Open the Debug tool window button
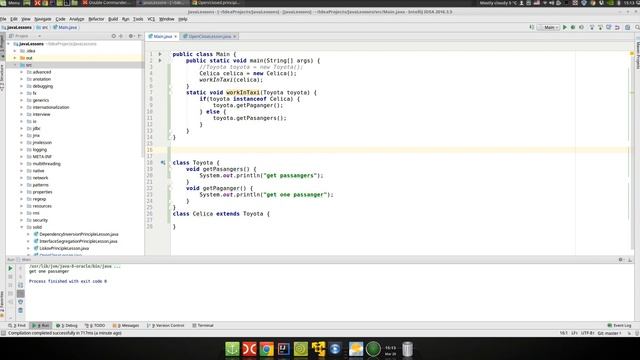The height and width of the screenshot is (360, 640). (67, 326)
